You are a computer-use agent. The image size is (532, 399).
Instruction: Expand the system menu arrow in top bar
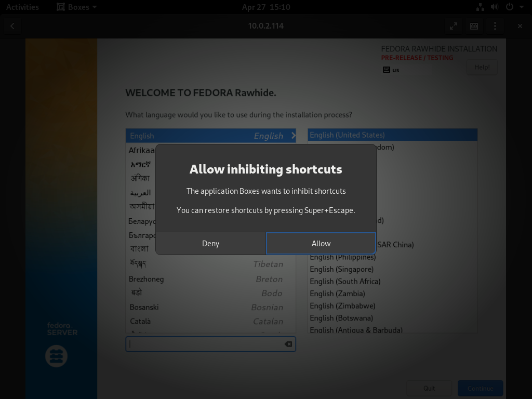click(522, 7)
